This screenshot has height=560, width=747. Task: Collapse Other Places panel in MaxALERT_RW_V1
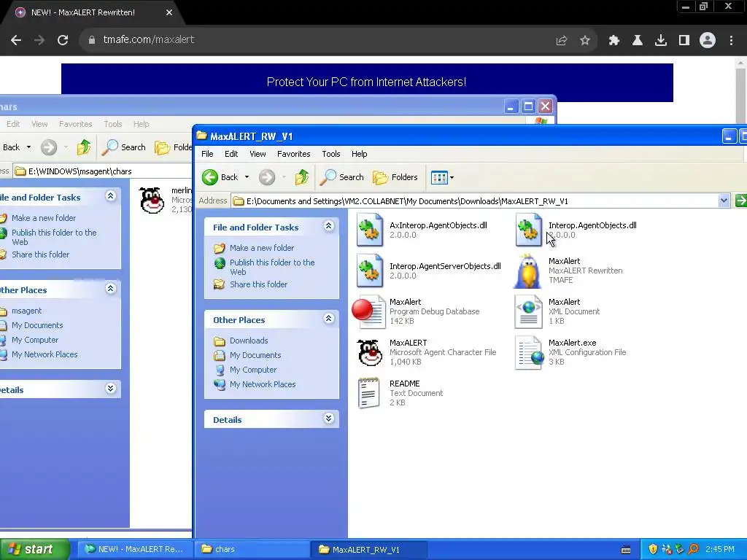329,319
